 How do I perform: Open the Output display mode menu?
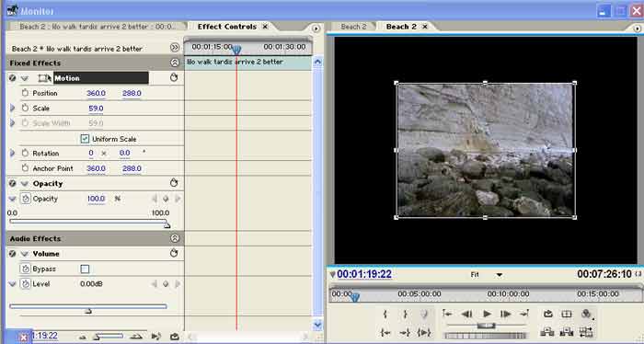(x=587, y=314)
